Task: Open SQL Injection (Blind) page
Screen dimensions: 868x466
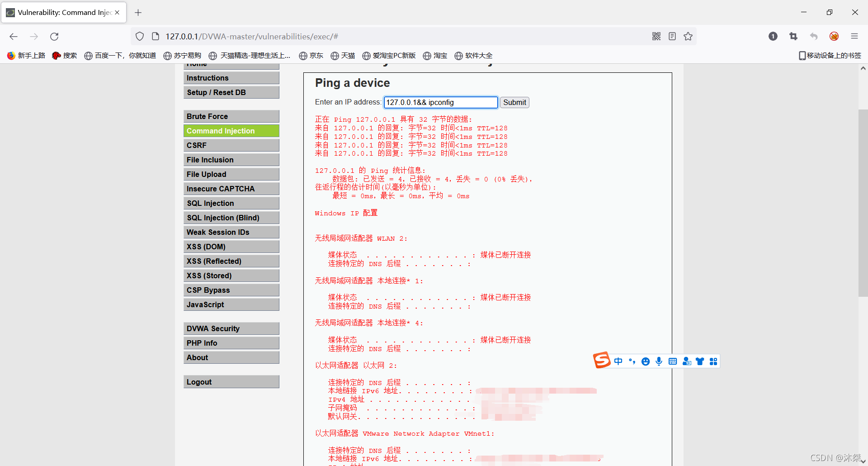Action: coord(231,218)
